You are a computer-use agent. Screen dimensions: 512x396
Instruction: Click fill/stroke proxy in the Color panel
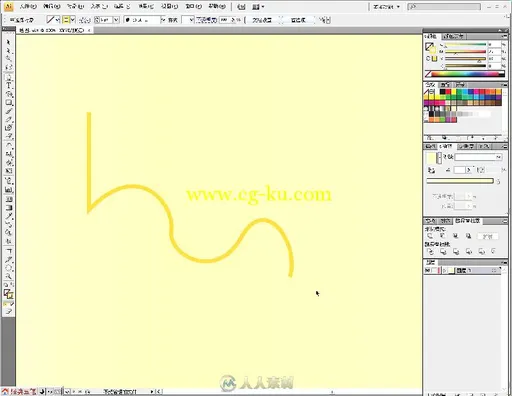(x=430, y=48)
